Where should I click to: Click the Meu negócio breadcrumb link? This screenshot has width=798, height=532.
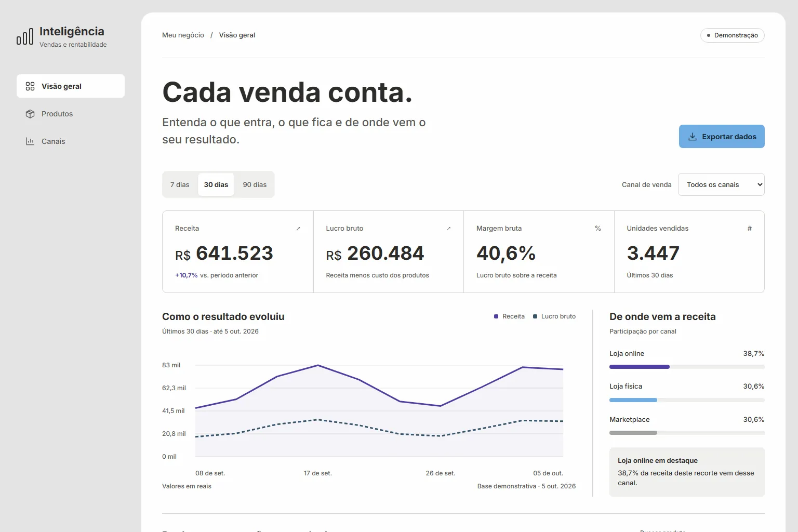coord(183,35)
